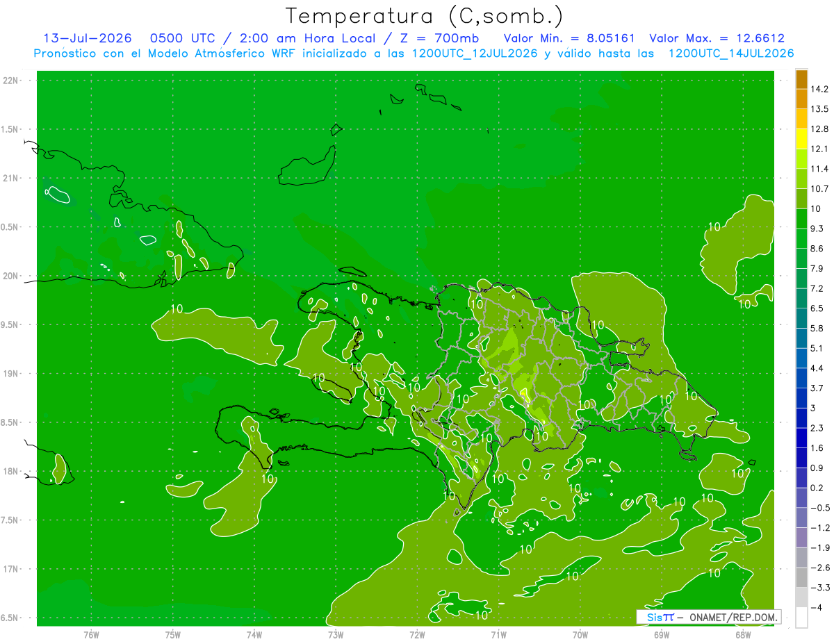Screen dimensions: 834x644
Task: Pick the blue swatch between 3.7 and 4.4
Action: [801, 378]
